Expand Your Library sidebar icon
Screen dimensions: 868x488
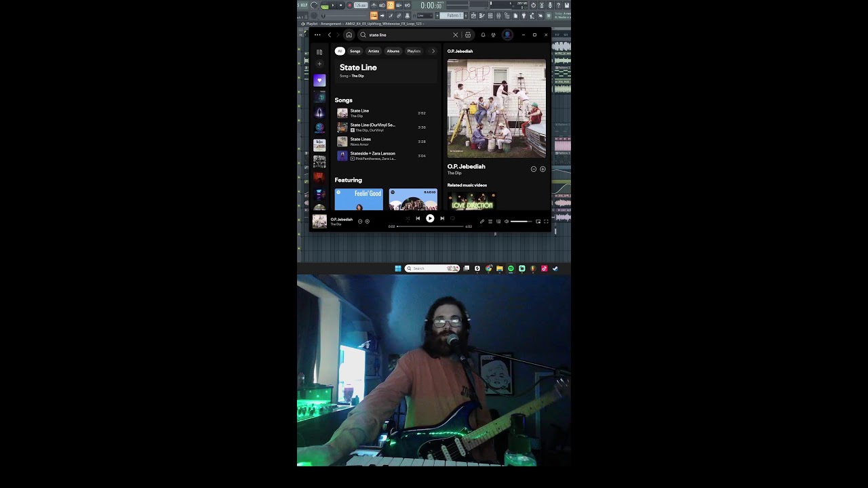pos(319,52)
